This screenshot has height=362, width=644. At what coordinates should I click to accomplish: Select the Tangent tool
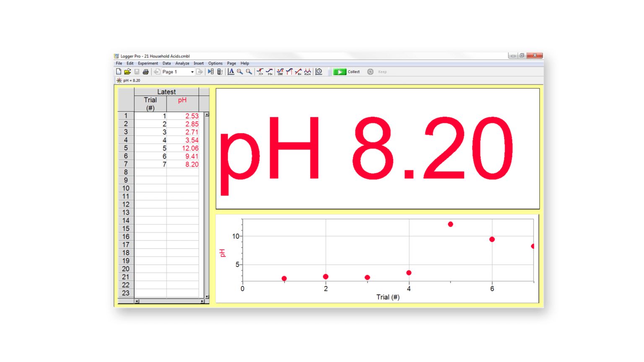[x=270, y=72]
